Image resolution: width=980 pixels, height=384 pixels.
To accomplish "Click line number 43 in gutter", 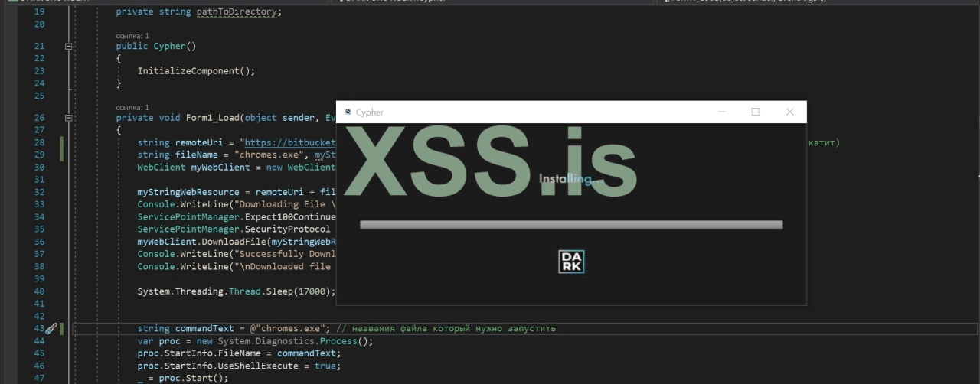I will tap(40, 328).
